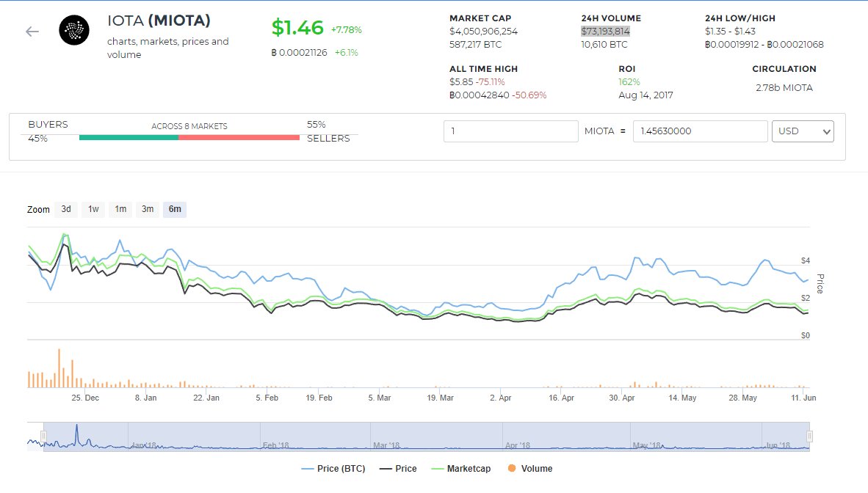Click the ROI 162% value
The image size is (868, 493).
coord(629,82)
